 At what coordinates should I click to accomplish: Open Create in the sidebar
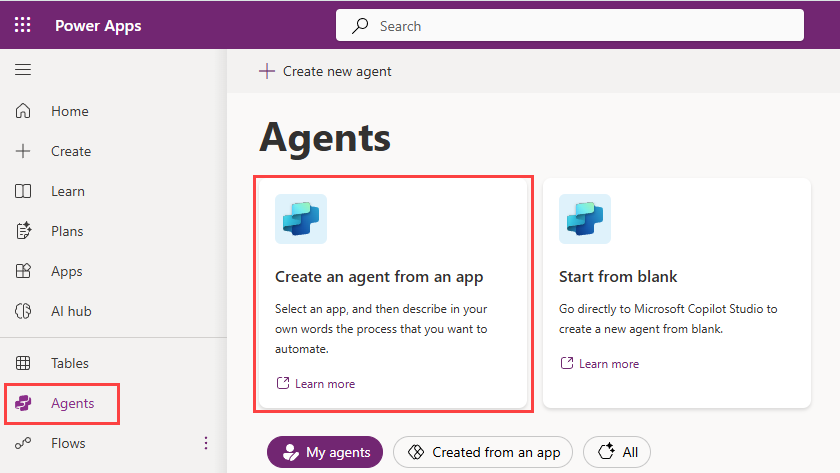pyautogui.click(x=71, y=151)
